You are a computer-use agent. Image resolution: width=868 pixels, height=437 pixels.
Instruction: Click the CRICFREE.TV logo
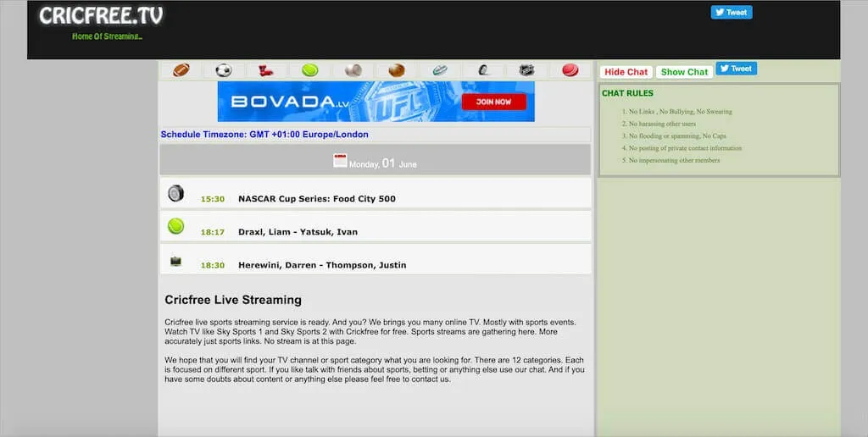[101, 16]
